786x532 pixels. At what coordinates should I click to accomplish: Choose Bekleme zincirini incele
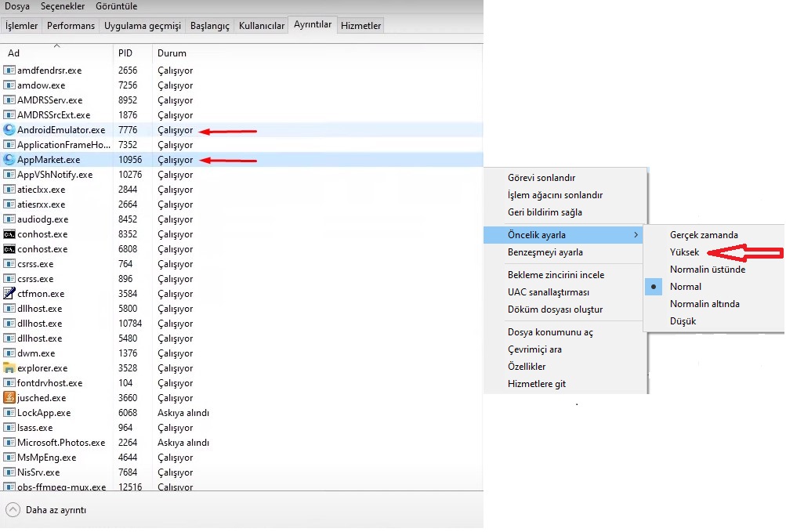556,275
